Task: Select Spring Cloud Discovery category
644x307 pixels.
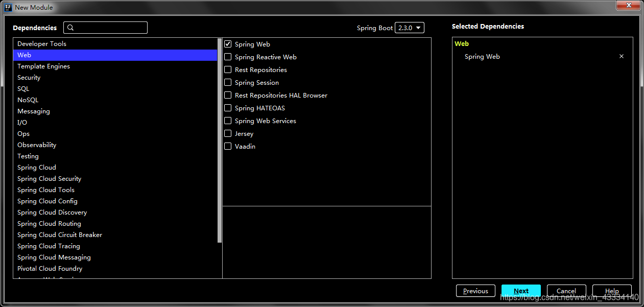Action: click(115, 212)
